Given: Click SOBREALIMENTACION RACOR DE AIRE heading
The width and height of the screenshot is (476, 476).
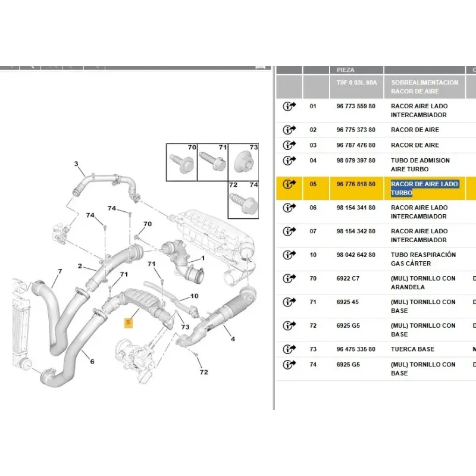Looking at the screenshot, I should (x=424, y=87).
